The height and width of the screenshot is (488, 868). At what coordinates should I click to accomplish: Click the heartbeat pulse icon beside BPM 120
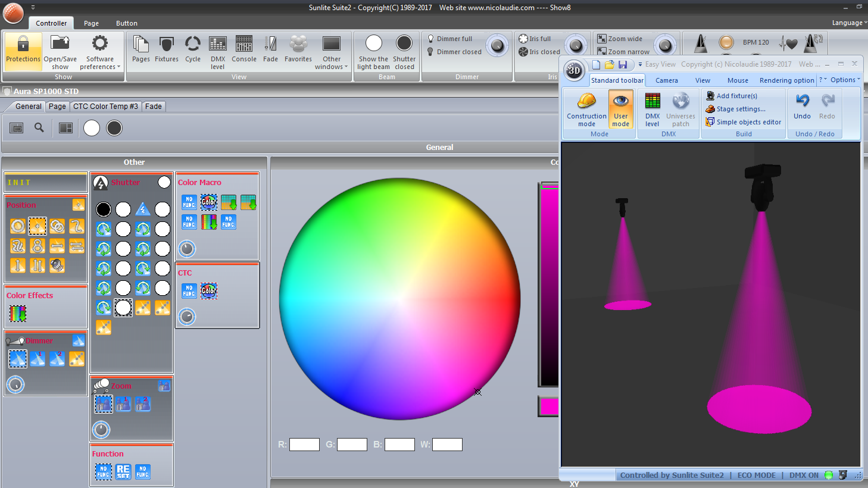(788, 43)
